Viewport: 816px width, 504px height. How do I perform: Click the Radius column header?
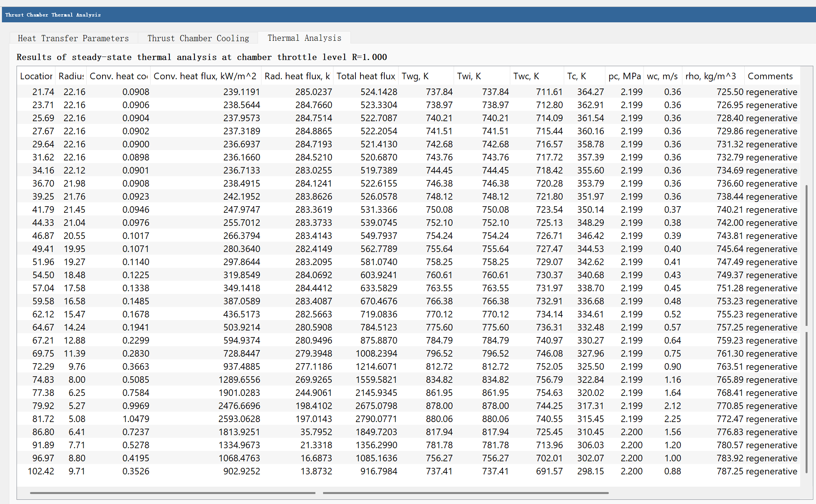click(71, 76)
